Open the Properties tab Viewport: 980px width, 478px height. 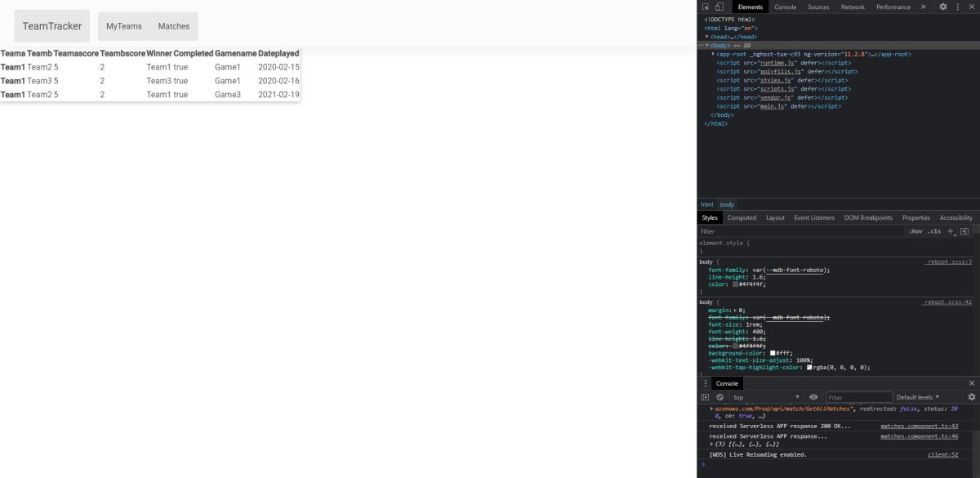[x=916, y=217]
